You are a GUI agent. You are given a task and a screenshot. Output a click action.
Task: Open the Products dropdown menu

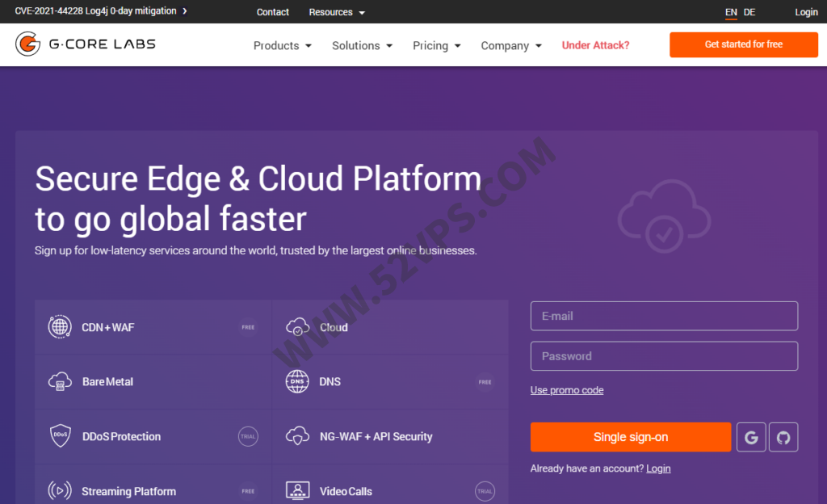(282, 46)
